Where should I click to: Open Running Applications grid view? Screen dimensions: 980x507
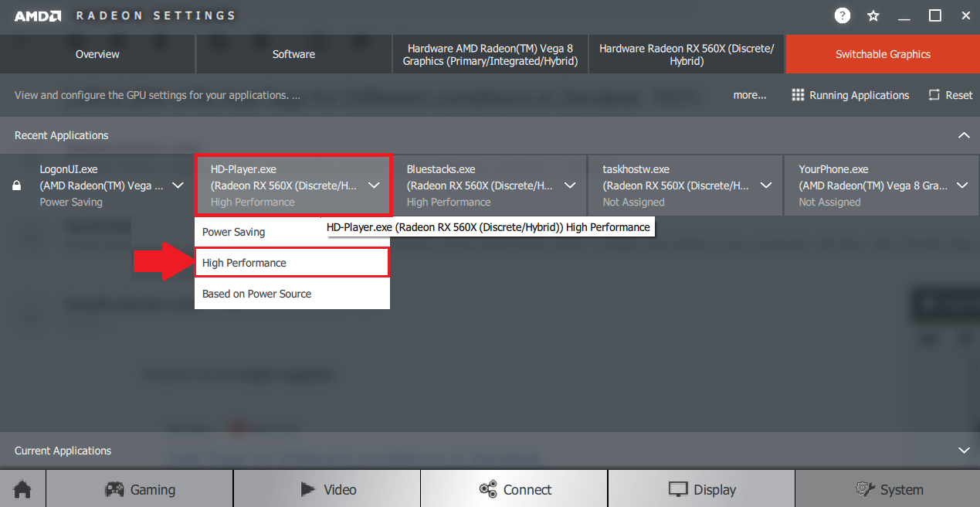coord(850,95)
